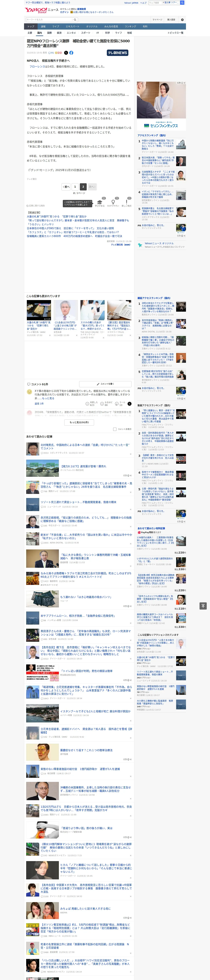Open トピックス一覧 link

click(x=175, y=33)
